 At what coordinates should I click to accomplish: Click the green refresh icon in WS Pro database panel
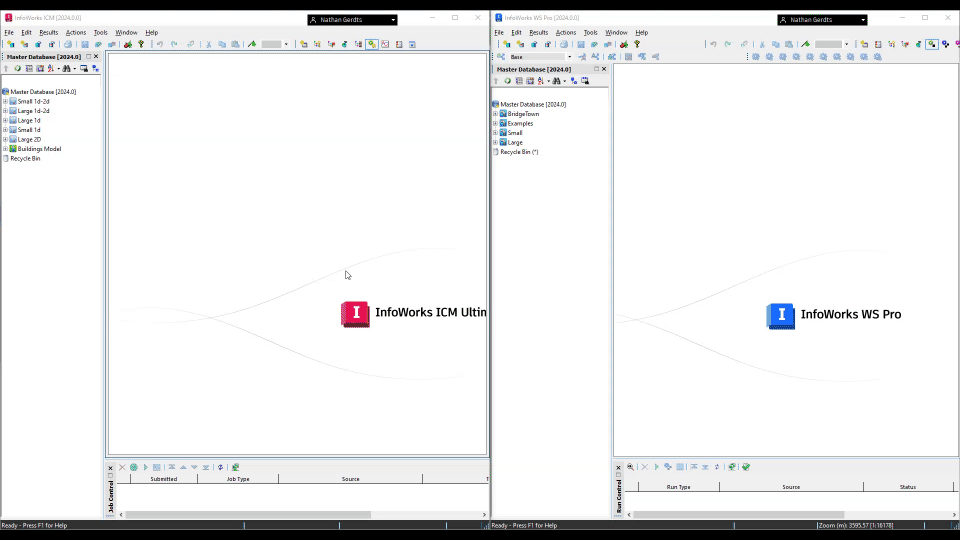pos(508,81)
